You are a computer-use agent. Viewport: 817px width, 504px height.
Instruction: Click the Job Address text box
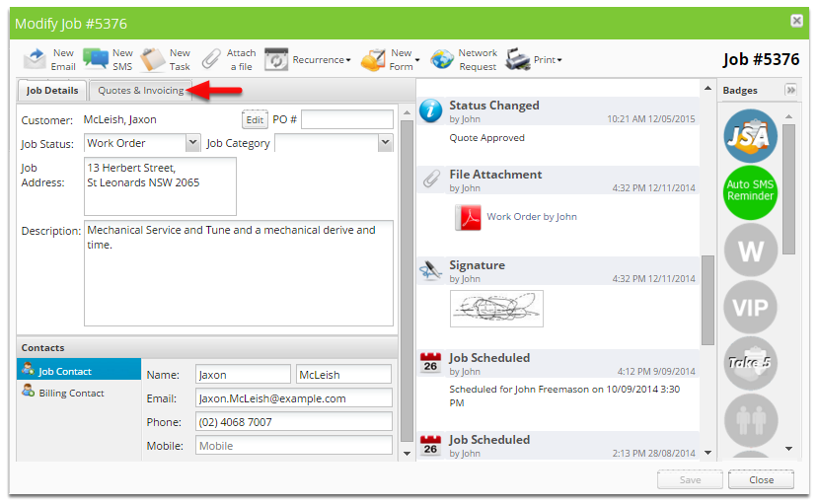tap(160, 186)
